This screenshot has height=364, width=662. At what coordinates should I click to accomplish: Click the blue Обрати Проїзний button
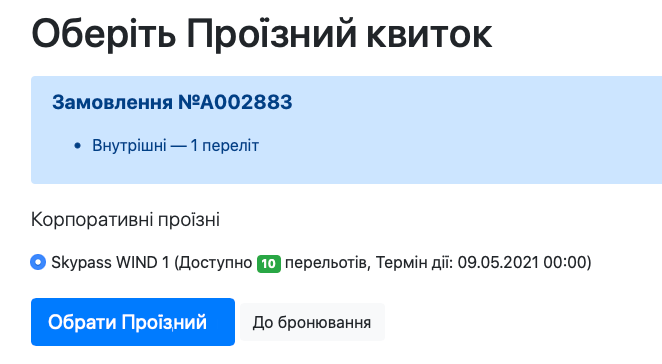click(x=133, y=322)
